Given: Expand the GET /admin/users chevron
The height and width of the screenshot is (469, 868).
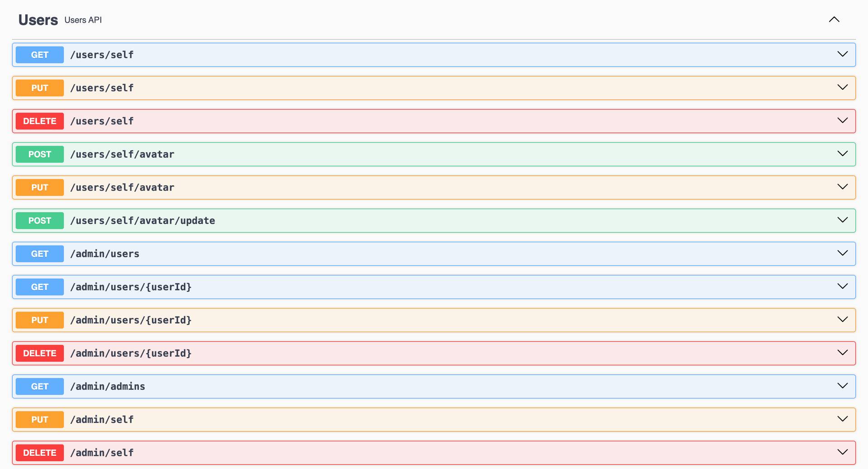Looking at the screenshot, I should (842, 253).
